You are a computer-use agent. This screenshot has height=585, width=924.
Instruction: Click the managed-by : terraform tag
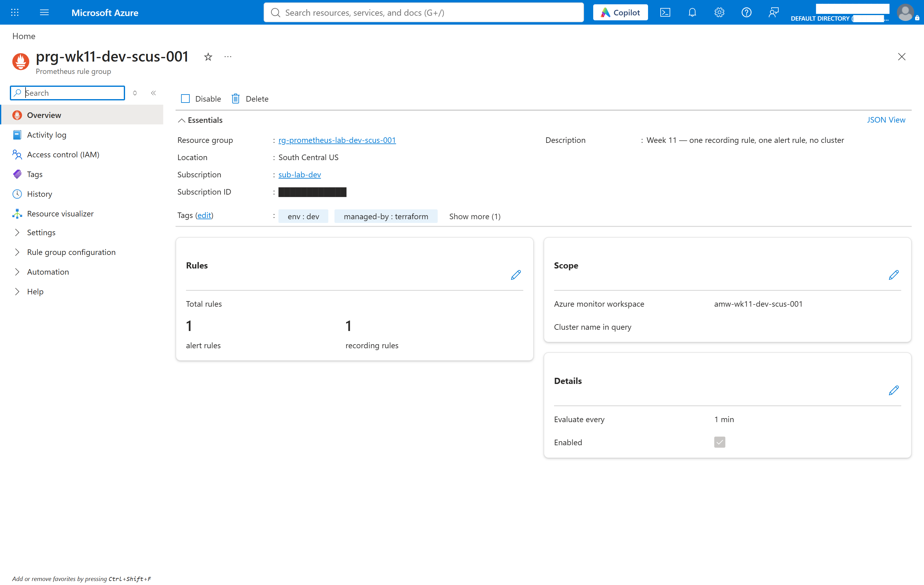(386, 216)
